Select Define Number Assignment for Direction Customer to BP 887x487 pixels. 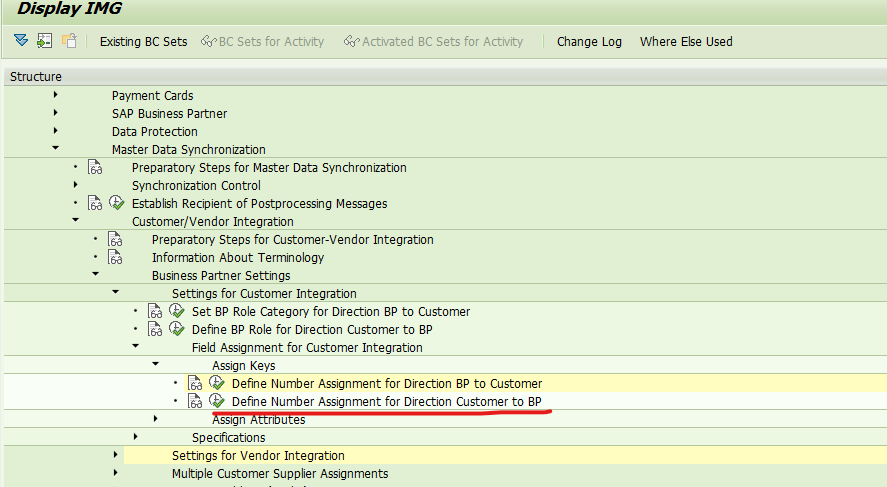[387, 402]
